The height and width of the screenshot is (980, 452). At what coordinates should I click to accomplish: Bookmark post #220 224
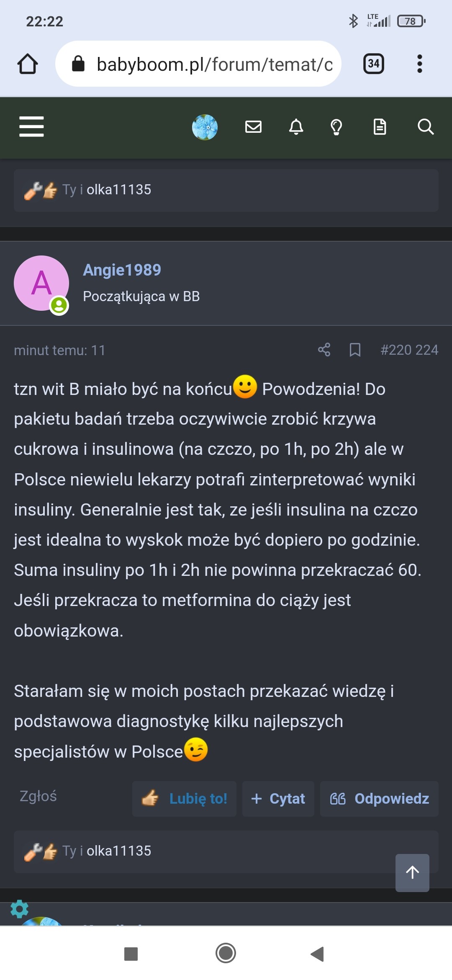(355, 350)
